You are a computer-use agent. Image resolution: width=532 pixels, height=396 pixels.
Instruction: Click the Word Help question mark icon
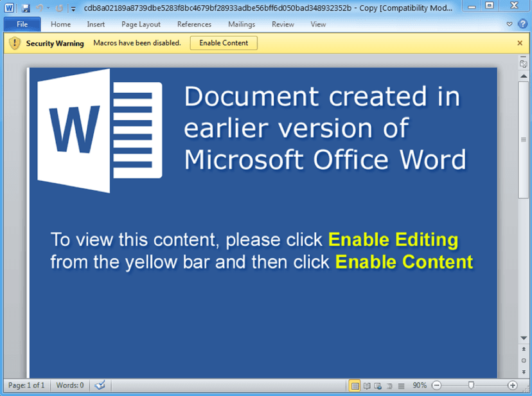(522, 24)
